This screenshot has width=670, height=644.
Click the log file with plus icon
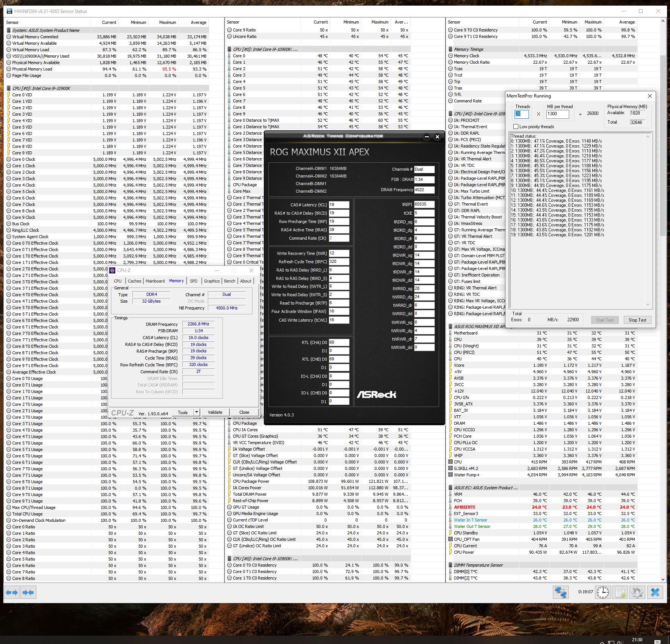(620, 592)
